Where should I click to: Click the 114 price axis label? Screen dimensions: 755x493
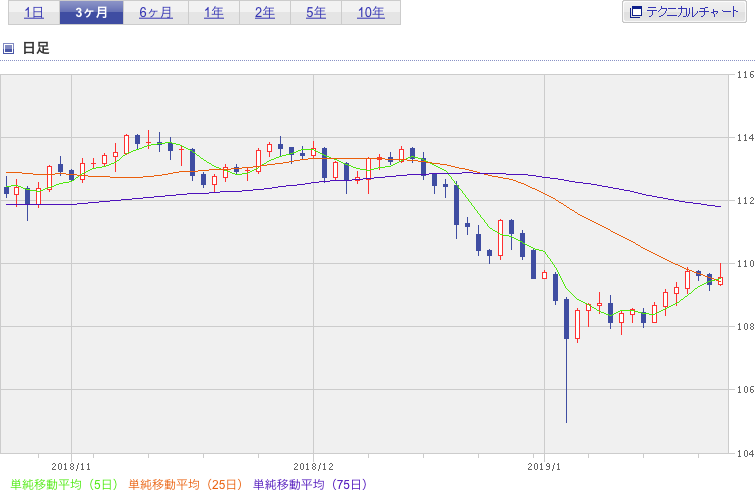point(745,138)
